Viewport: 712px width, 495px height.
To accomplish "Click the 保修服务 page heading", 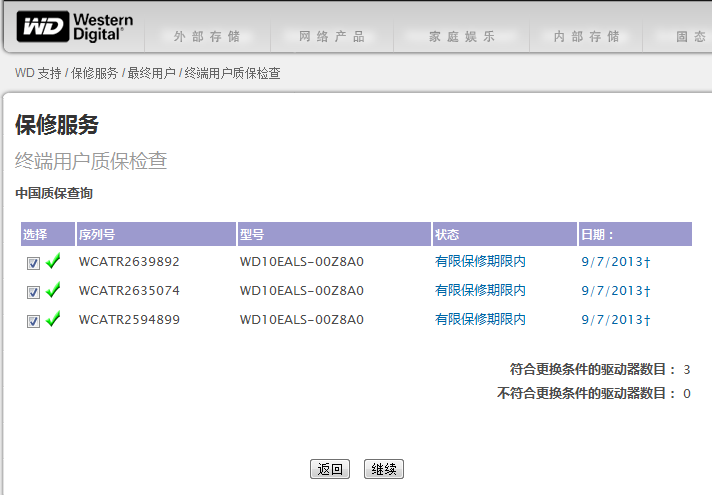I will 57,124.
